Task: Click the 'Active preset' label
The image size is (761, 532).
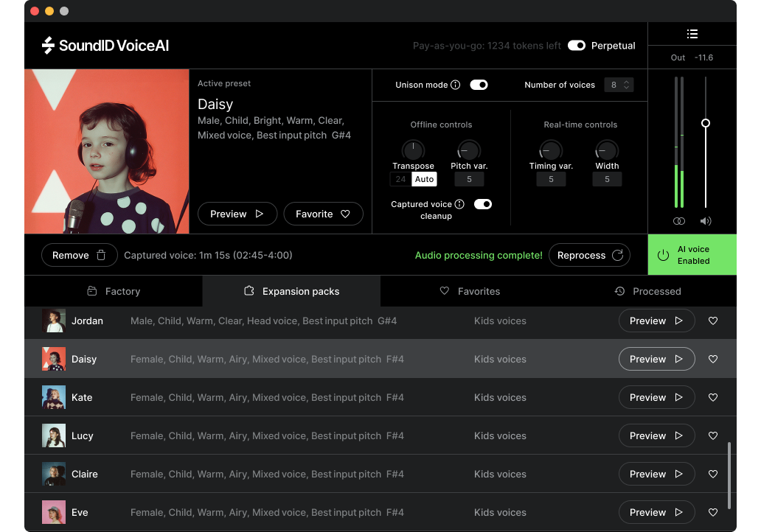Action: pos(224,83)
